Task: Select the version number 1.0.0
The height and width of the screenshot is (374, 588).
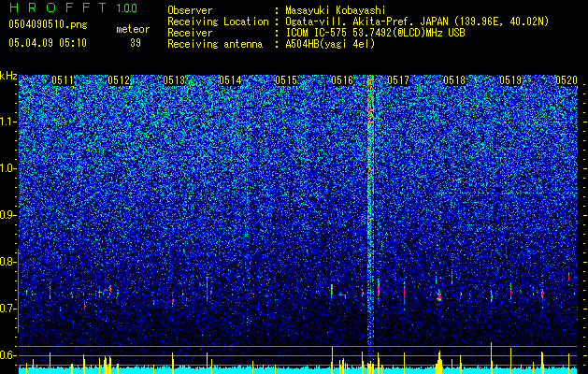Action: tap(127, 8)
